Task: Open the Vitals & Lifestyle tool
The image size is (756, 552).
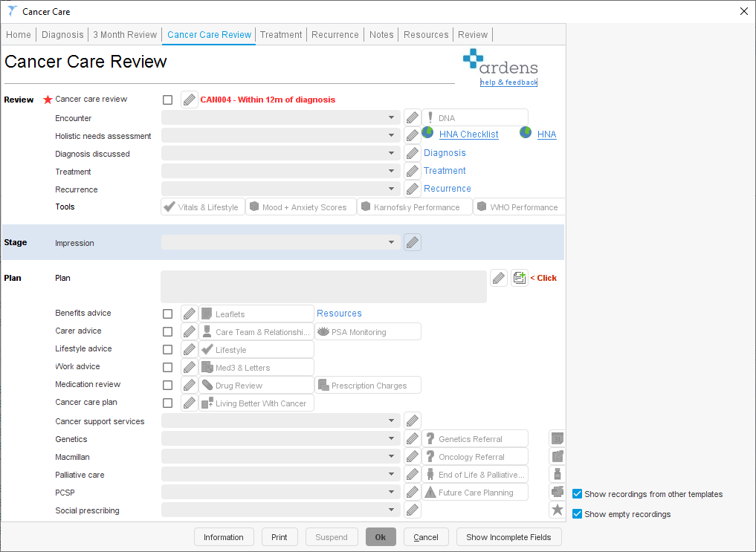Action: click(202, 207)
